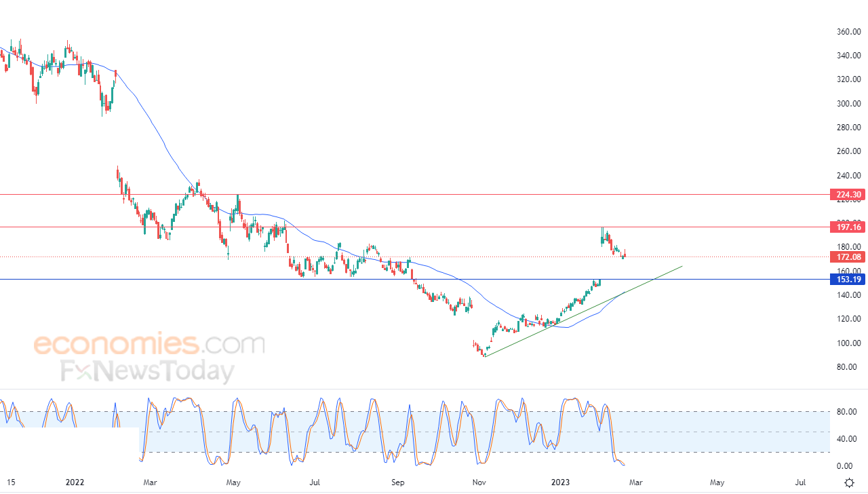Viewport: 868px width, 494px height.
Task: Click the first Jul label after 2022
Action: click(315, 483)
